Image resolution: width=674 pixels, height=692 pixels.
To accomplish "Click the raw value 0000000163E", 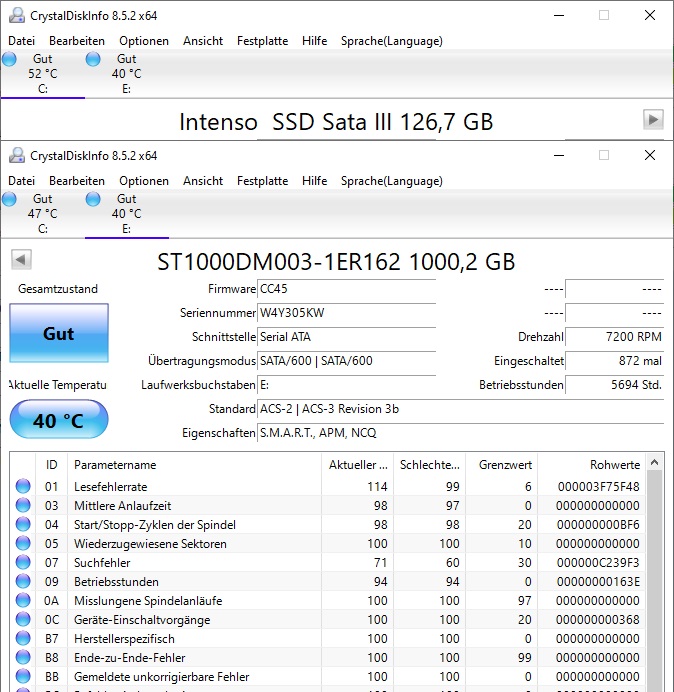I will (598, 582).
